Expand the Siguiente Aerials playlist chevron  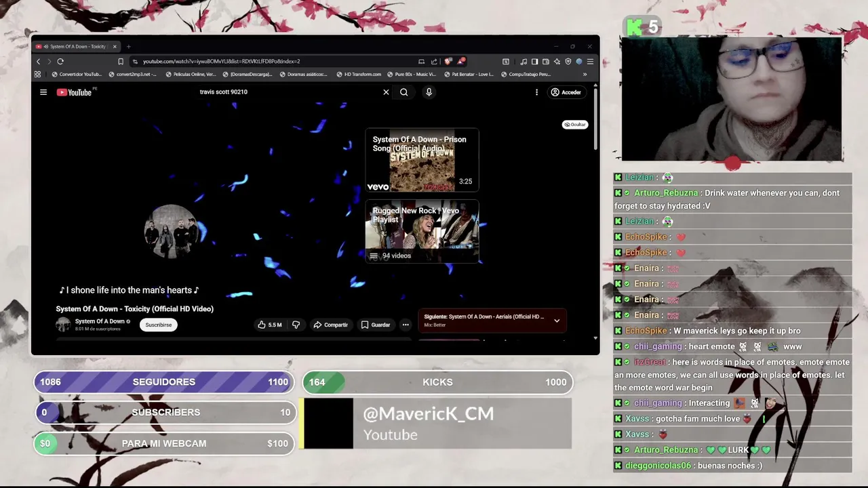[557, 321]
